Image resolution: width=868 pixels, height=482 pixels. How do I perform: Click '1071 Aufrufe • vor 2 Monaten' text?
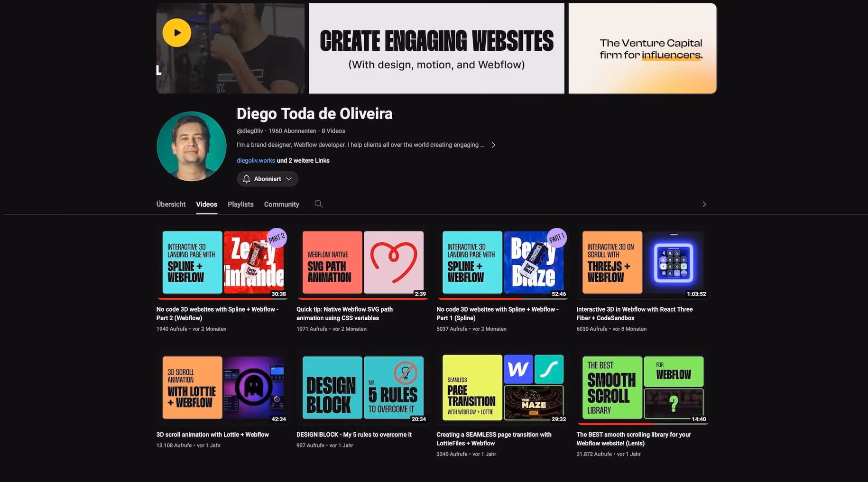click(x=332, y=329)
